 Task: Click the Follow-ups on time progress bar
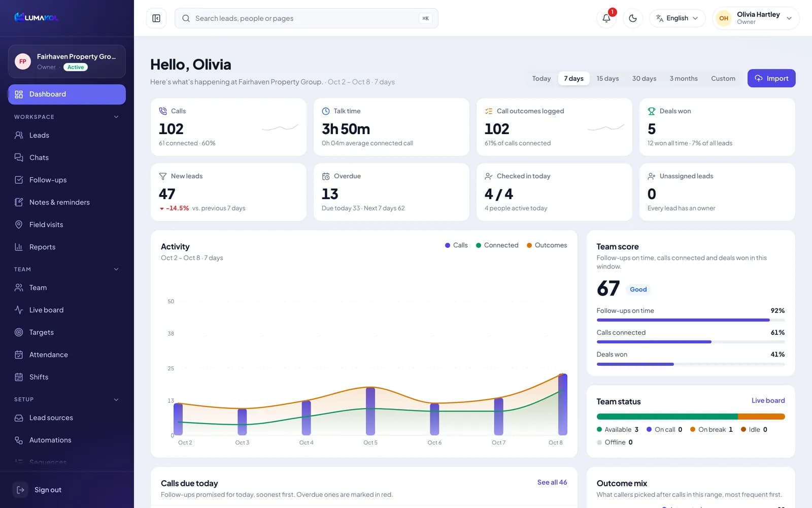click(691, 320)
